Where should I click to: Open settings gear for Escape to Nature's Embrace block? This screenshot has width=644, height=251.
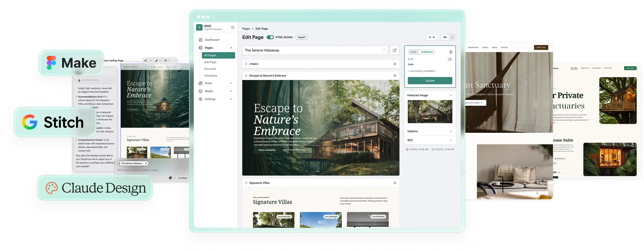[395, 76]
